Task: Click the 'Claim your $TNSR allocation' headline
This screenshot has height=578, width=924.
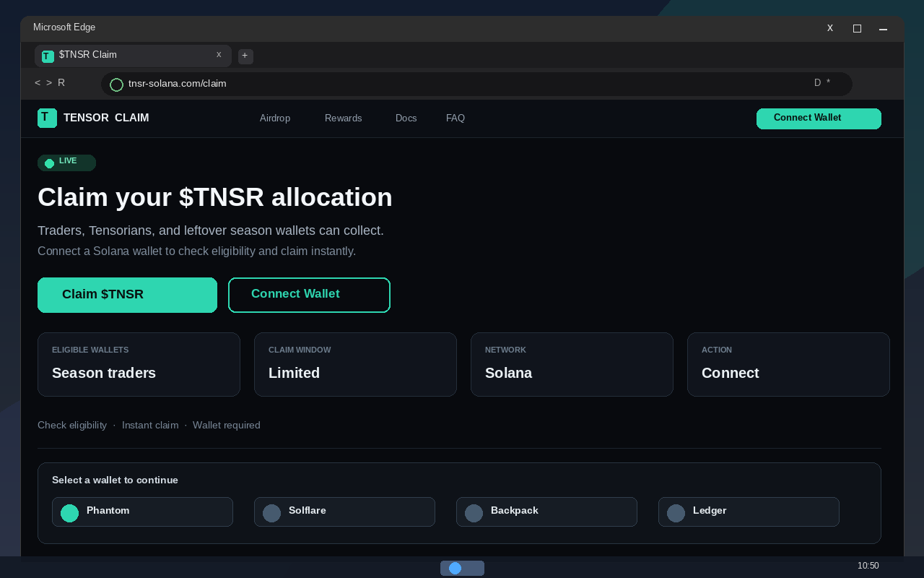Action: click(215, 197)
